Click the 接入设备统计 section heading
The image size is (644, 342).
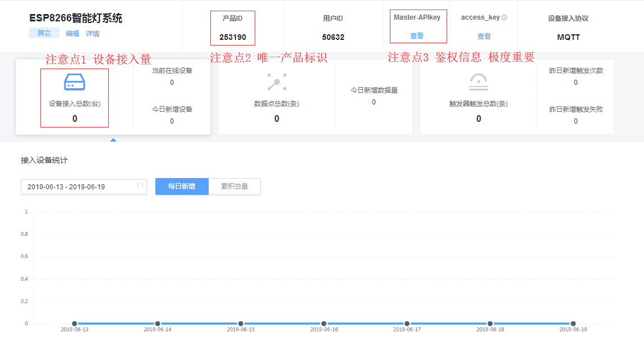(44, 160)
